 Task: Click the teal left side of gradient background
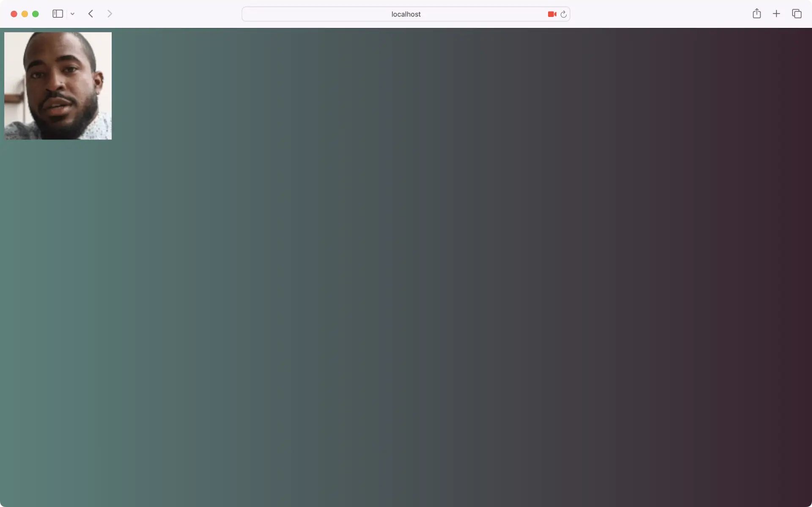[63, 296]
